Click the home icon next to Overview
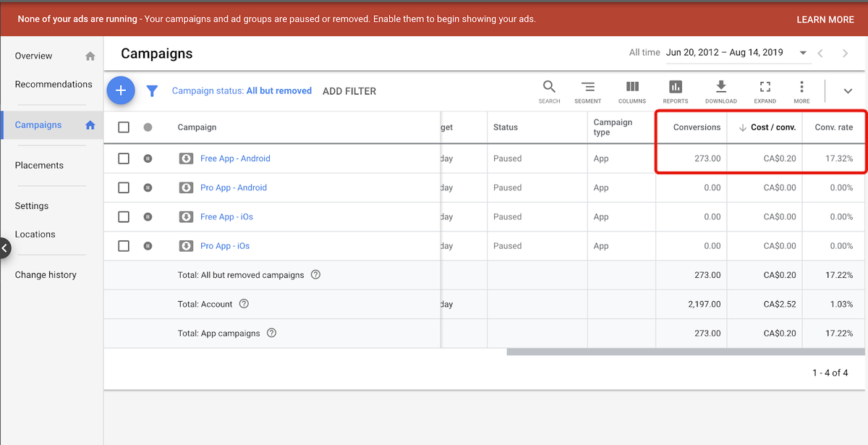The height and width of the screenshot is (445, 868). click(90, 56)
